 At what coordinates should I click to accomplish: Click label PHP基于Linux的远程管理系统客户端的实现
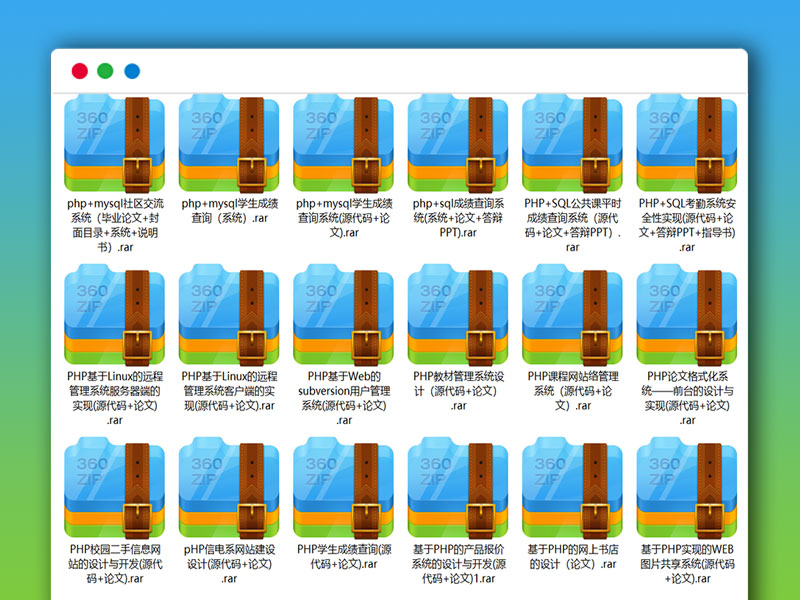pos(230,391)
